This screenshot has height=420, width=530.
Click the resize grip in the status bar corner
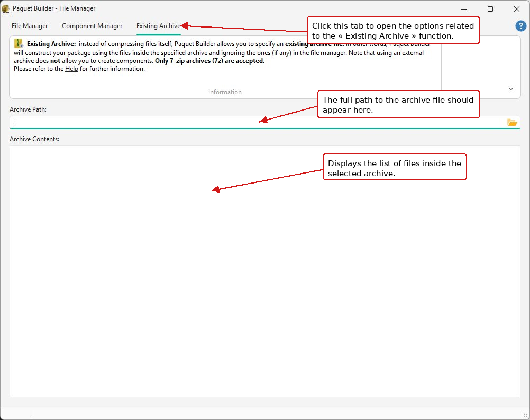[525, 415]
